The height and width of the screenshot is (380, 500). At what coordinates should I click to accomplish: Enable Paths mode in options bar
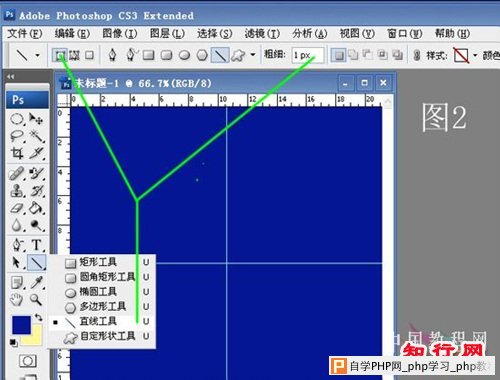[x=75, y=55]
